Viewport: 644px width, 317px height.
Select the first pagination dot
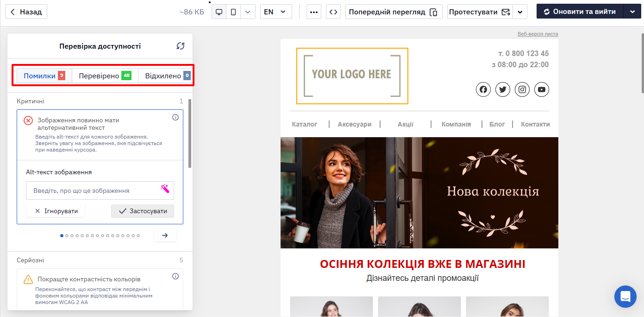[x=62, y=235]
